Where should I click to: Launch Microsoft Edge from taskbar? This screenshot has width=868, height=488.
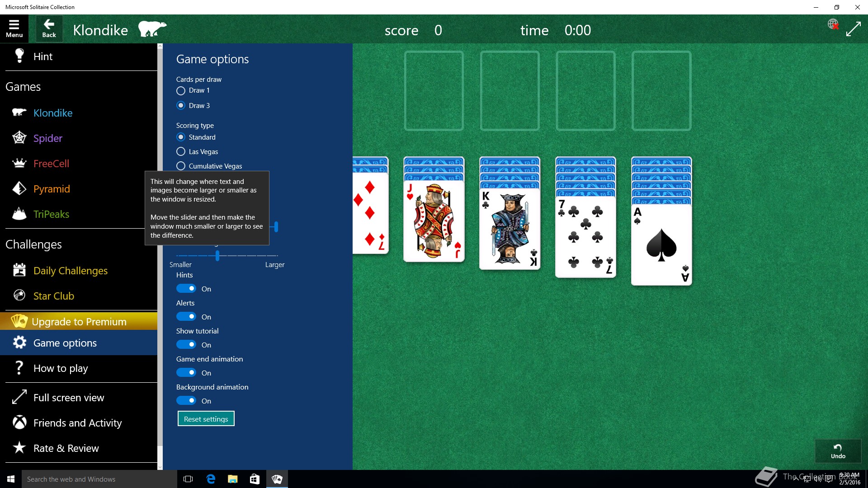coord(211,479)
